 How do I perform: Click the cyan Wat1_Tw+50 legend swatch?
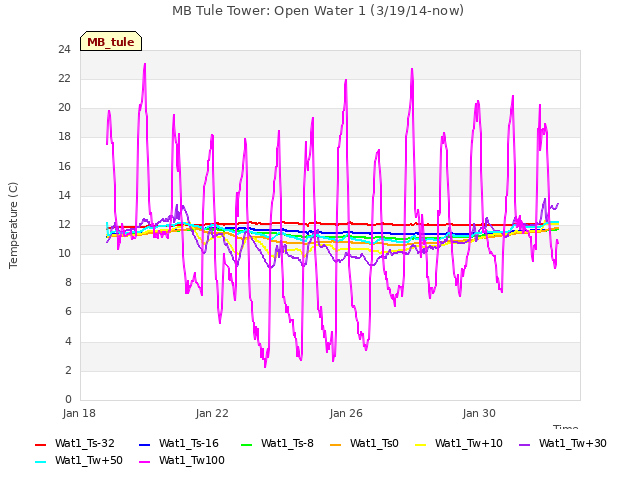point(40,462)
